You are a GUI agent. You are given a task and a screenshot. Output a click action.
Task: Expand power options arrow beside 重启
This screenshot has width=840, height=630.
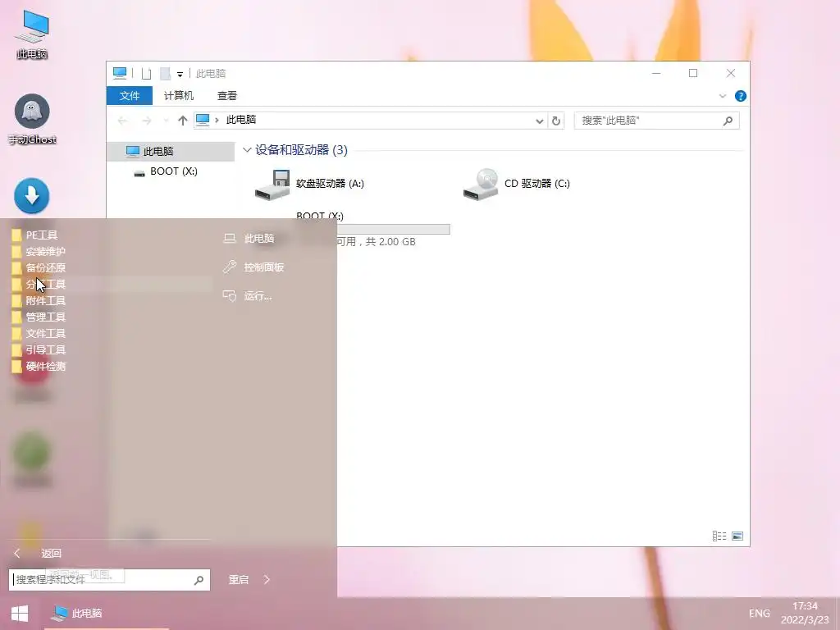pos(267,580)
